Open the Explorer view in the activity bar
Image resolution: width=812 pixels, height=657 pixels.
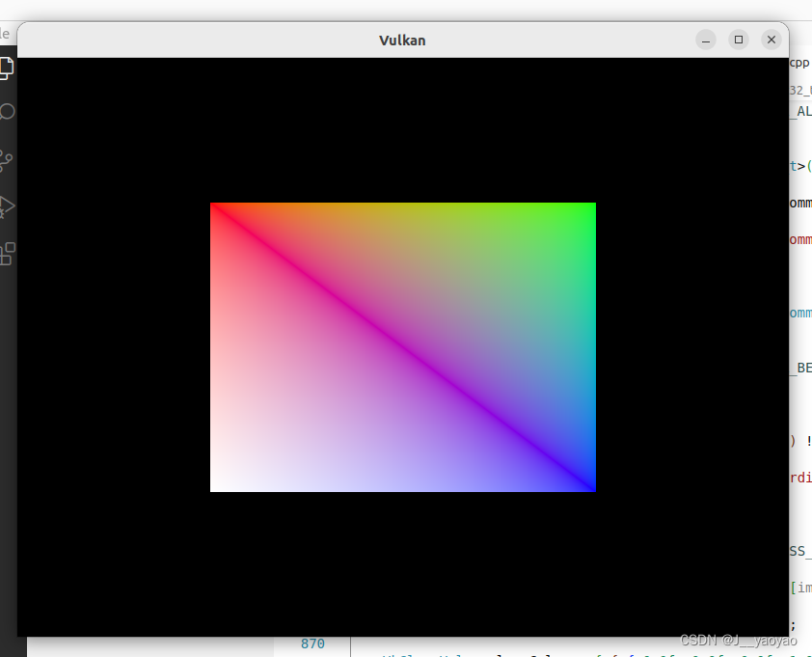coord(7,68)
